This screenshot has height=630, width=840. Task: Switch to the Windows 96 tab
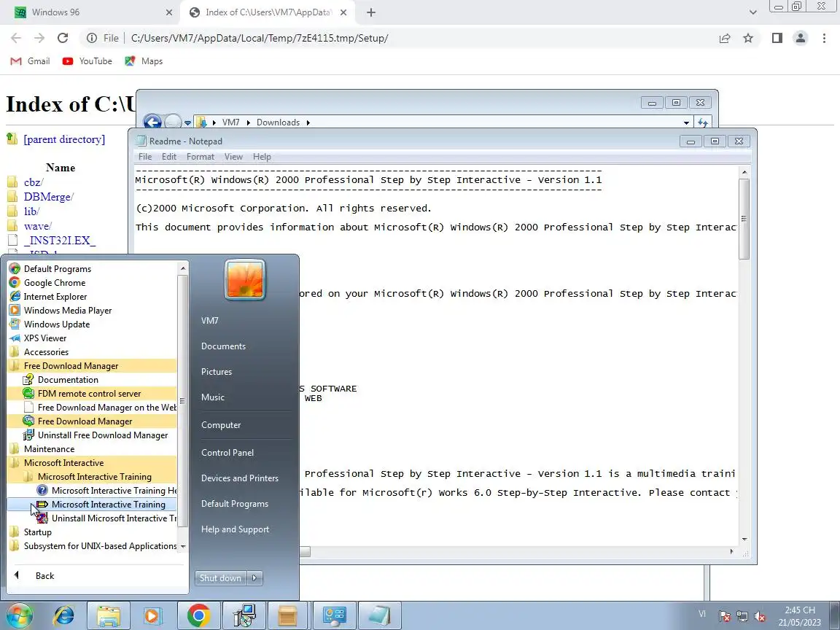(93, 12)
